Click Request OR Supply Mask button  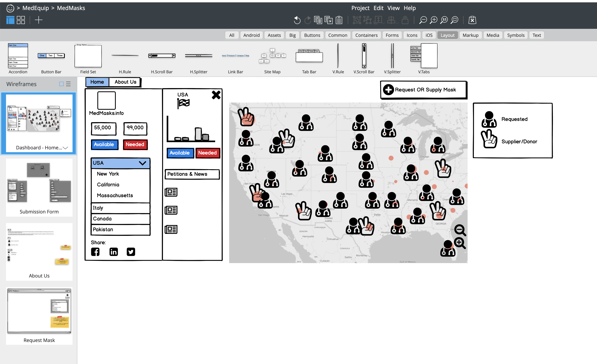coord(423,90)
